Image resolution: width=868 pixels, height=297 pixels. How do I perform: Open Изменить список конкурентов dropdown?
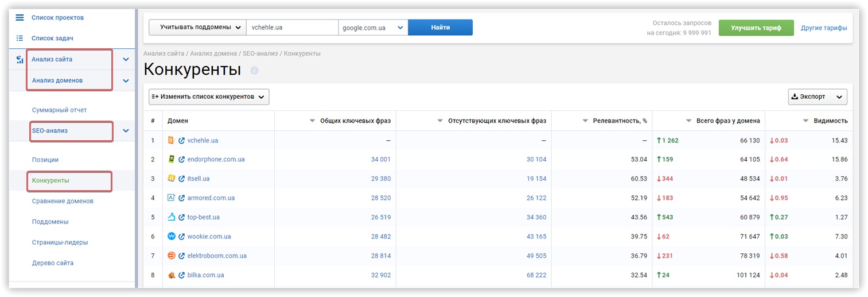coord(209,97)
